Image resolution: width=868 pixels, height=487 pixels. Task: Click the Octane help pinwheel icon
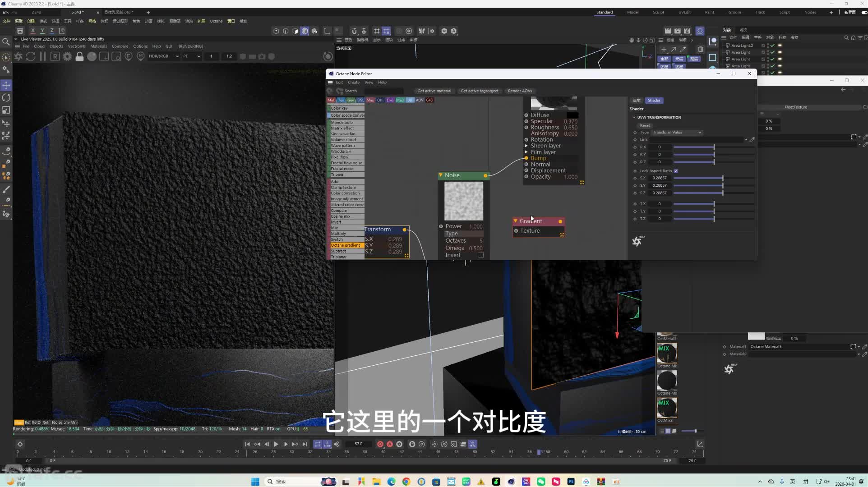point(637,241)
